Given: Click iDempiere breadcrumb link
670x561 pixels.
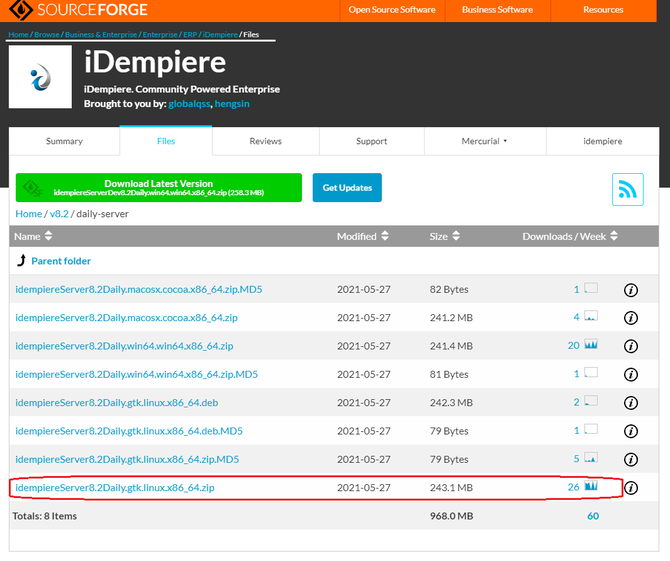Looking at the screenshot, I should point(220,35).
